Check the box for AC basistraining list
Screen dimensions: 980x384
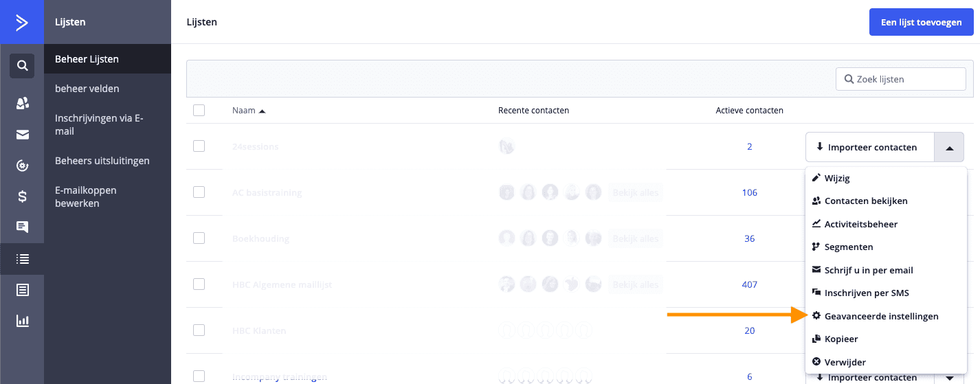pos(199,192)
